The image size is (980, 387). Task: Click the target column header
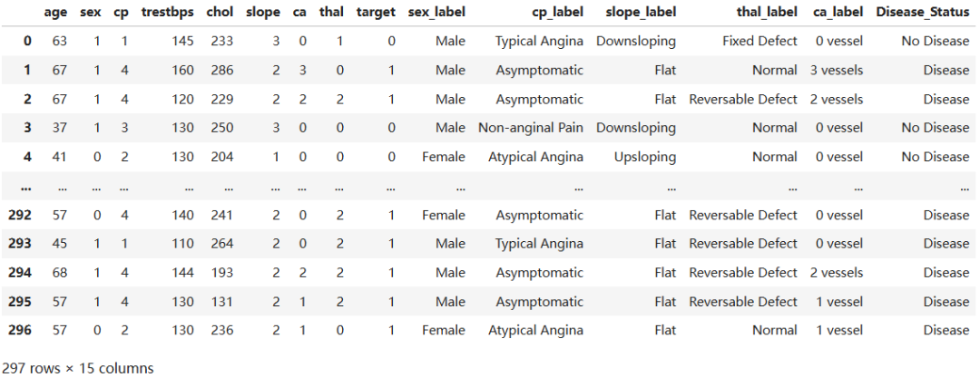click(376, 13)
